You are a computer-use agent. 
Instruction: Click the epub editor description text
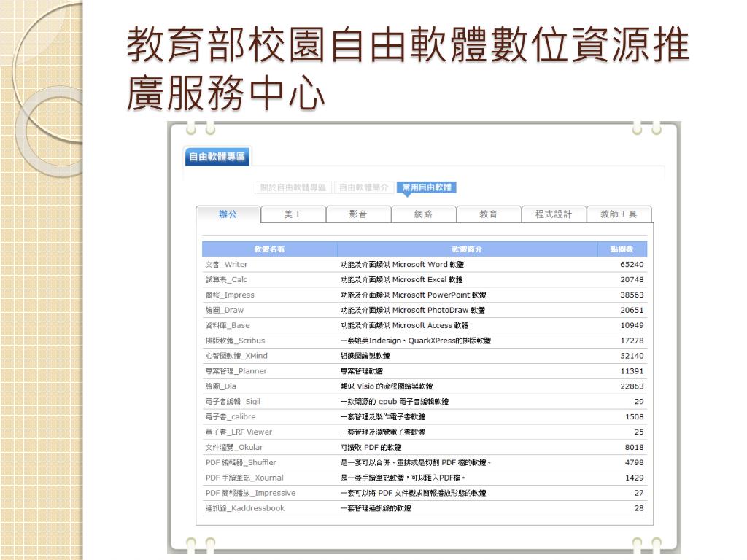click(395, 402)
